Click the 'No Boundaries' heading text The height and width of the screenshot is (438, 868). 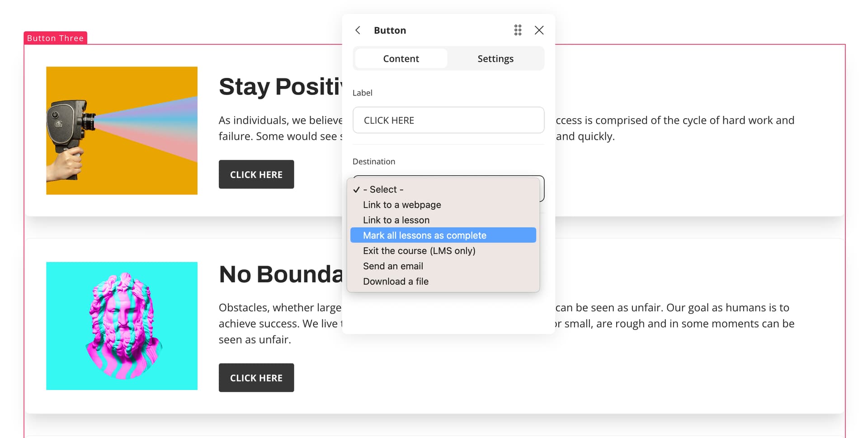(x=280, y=274)
